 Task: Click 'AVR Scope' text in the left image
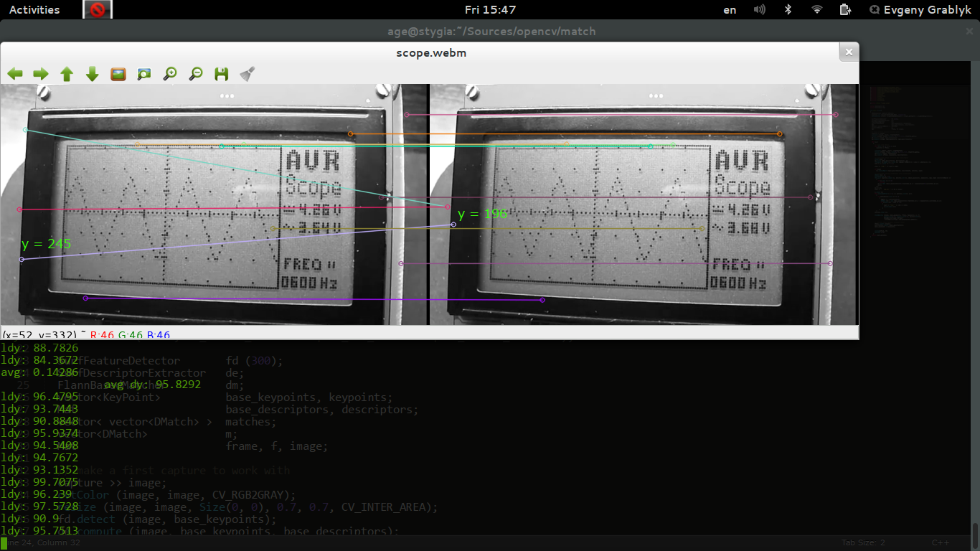tap(313, 173)
